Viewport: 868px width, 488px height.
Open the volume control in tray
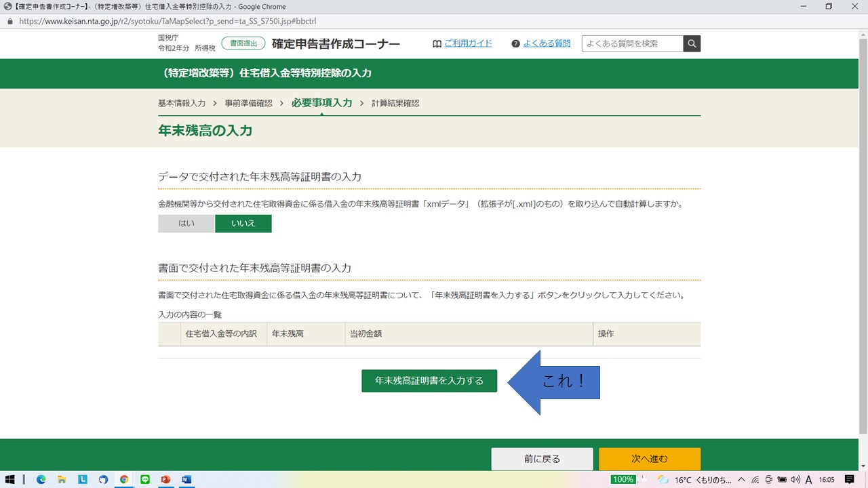795,480
